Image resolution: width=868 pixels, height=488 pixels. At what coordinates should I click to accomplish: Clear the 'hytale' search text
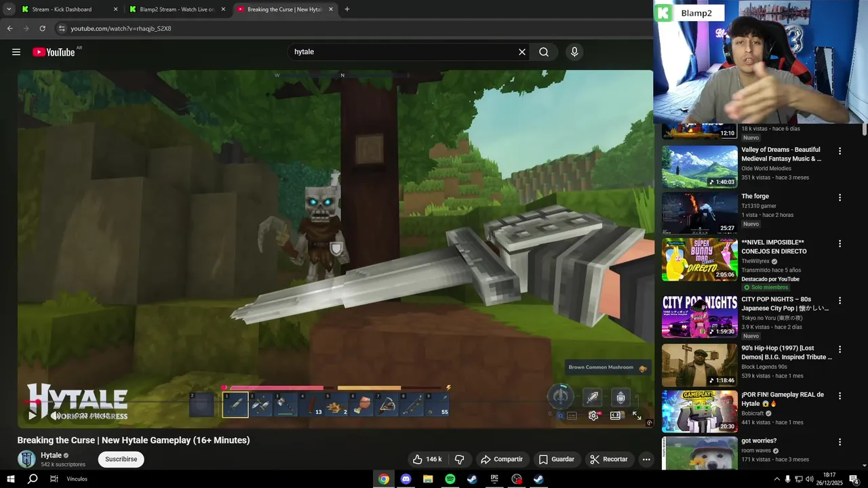tap(522, 52)
